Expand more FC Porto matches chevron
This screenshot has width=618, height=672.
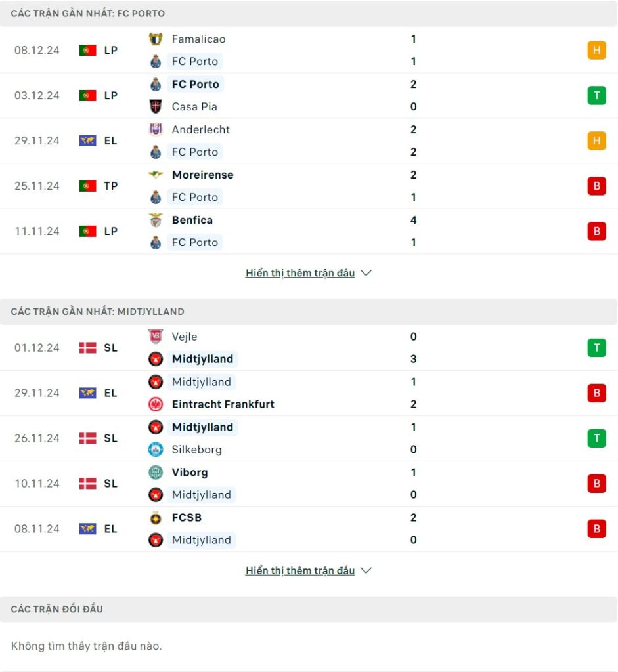point(366,273)
